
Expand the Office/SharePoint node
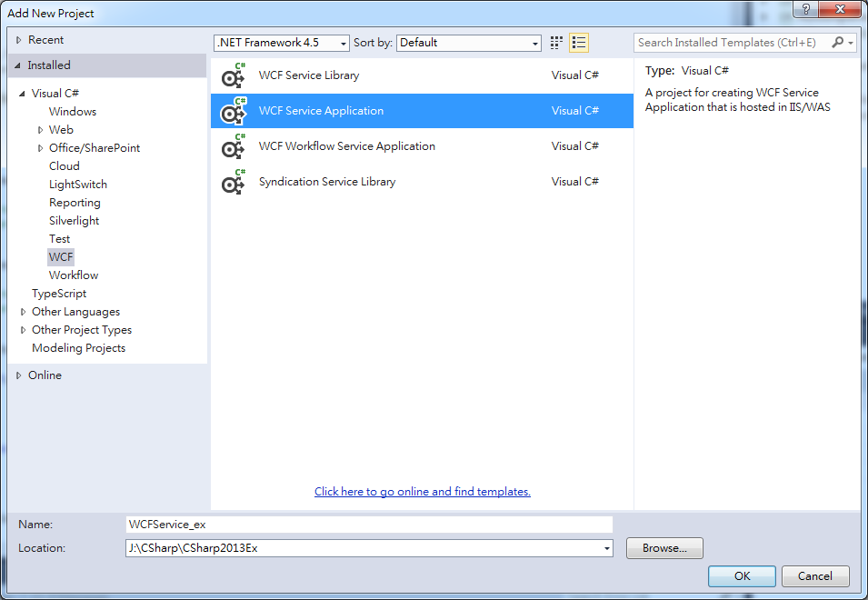(40, 148)
